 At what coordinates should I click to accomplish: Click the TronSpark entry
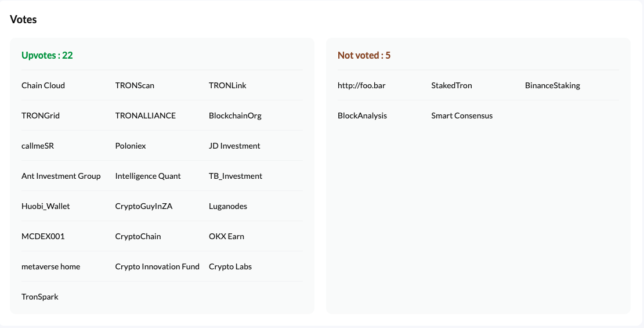40,297
